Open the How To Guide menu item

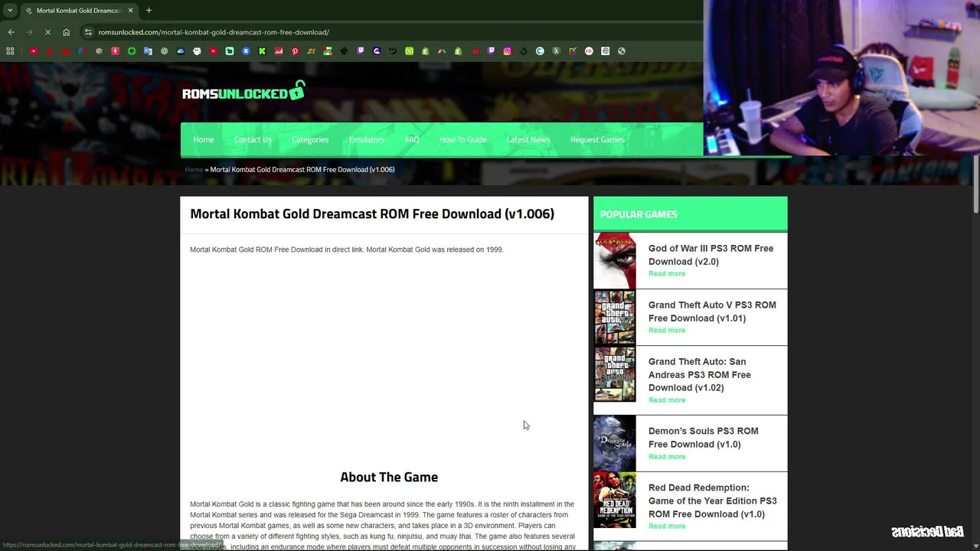462,139
